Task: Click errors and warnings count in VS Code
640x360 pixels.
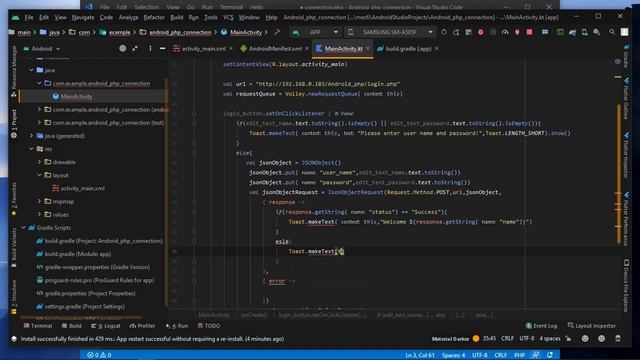Action: tap(99, 355)
